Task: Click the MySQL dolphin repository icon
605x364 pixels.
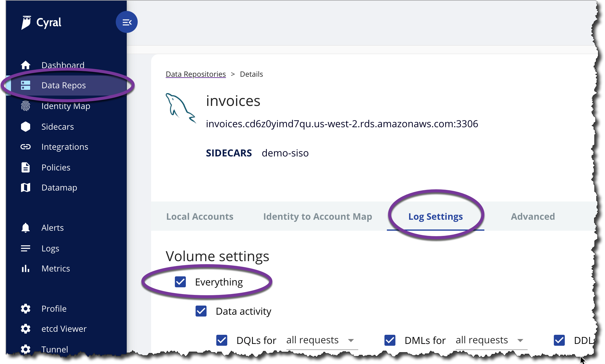Action: point(181,108)
